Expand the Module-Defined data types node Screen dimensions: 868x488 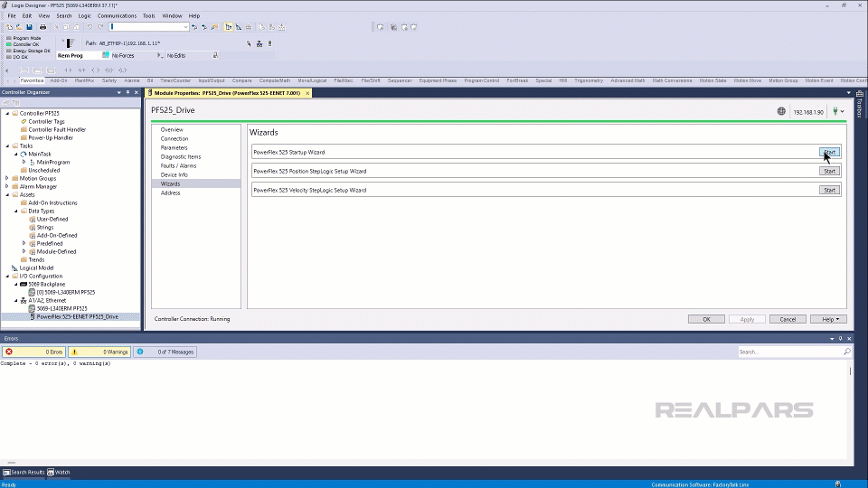[x=24, y=251]
